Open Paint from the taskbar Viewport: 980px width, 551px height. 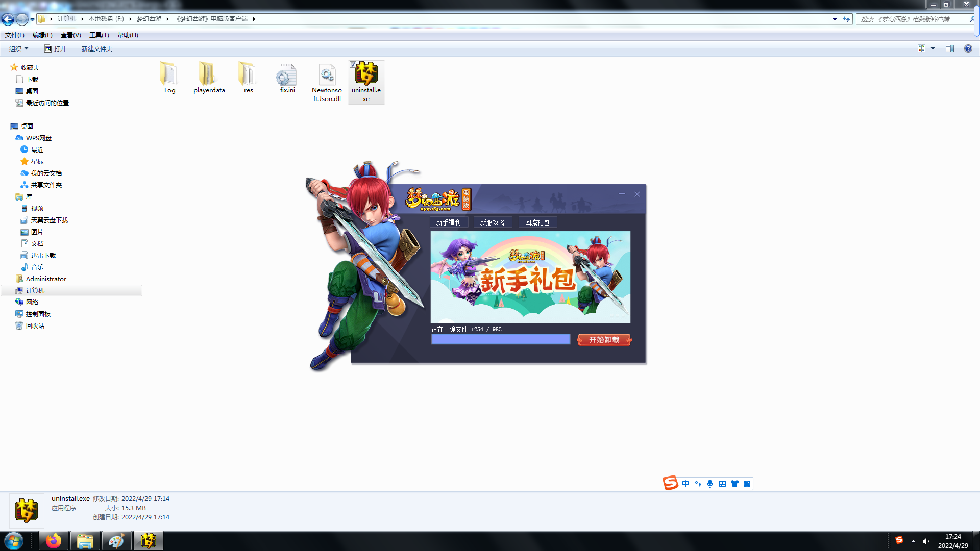click(116, 541)
